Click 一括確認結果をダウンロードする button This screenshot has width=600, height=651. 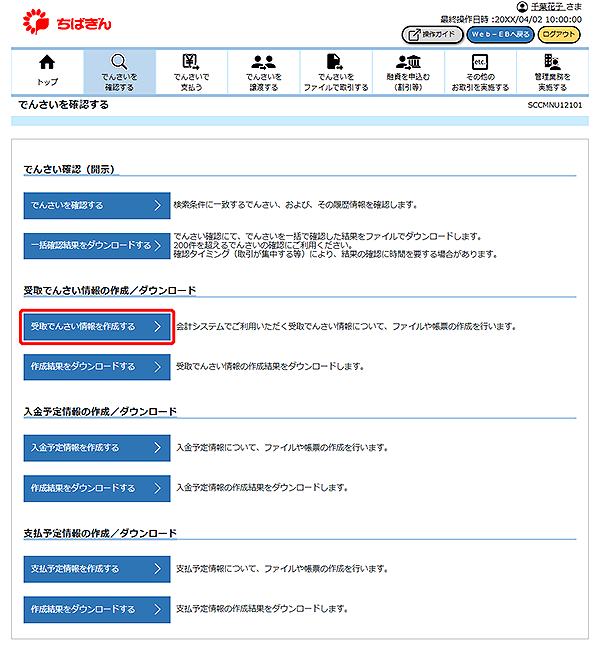[x=97, y=246]
